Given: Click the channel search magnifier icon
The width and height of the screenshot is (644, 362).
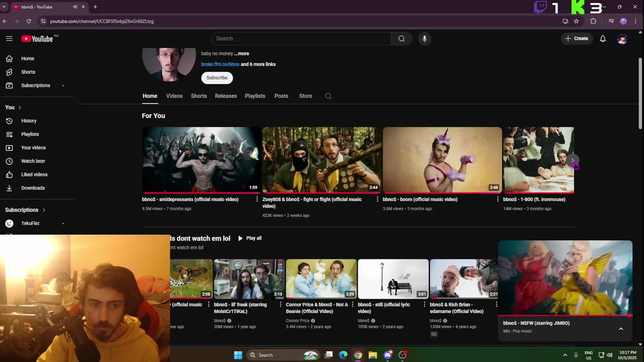Looking at the screenshot, I should pyautogui.click(x=329, y=96).
